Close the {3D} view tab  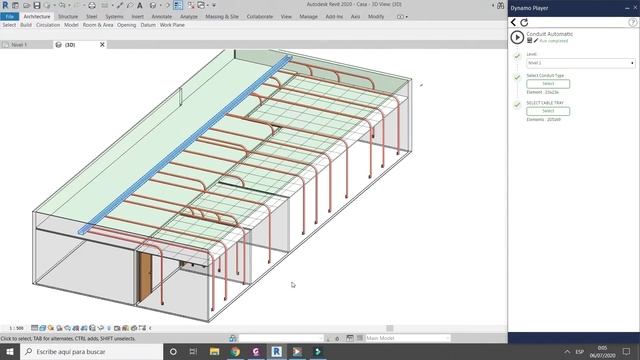[x=102, y=44]
